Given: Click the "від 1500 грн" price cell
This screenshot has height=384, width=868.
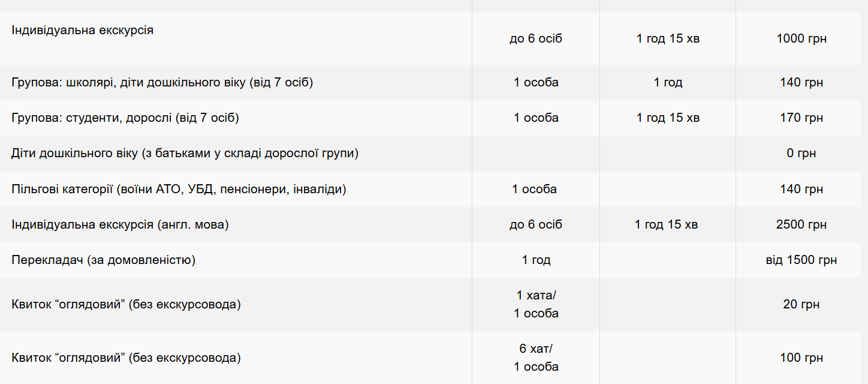Looking at the screenshot, I should point(801,260).
